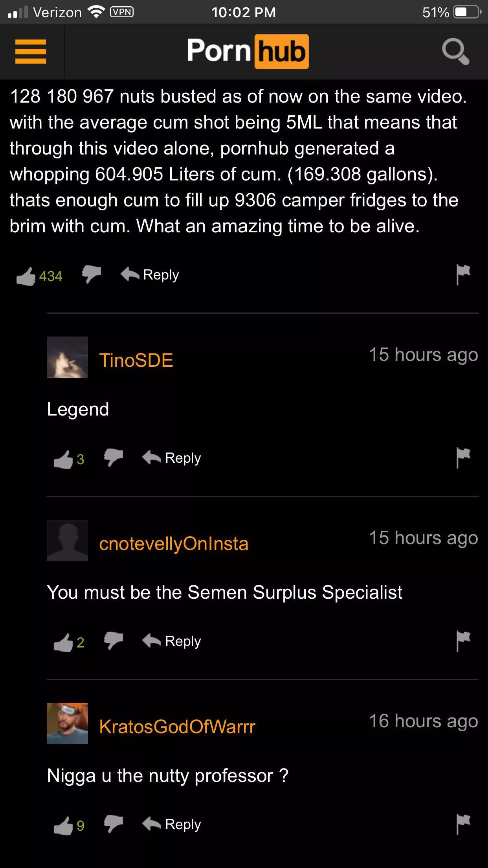This screenshot has height=868, width=488.
Task: Reply to TinoSDE's comment
Action: (172, 458)
